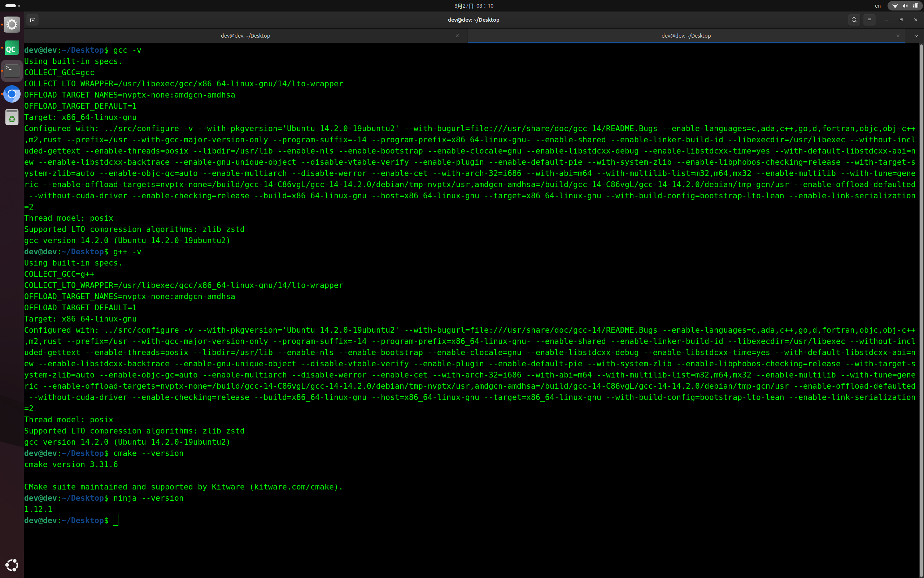924x578 pixels.
Task: Click the battery status icon
Action: click(915, 6)
